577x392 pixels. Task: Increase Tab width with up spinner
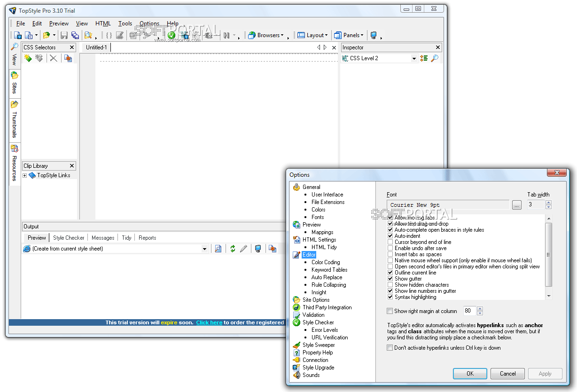[548, 203]
